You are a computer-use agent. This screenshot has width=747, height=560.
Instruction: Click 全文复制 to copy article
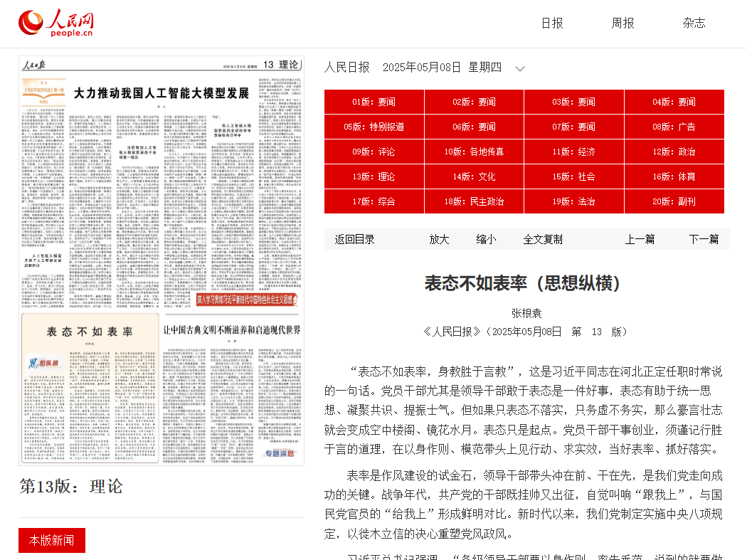coord(543,239)
